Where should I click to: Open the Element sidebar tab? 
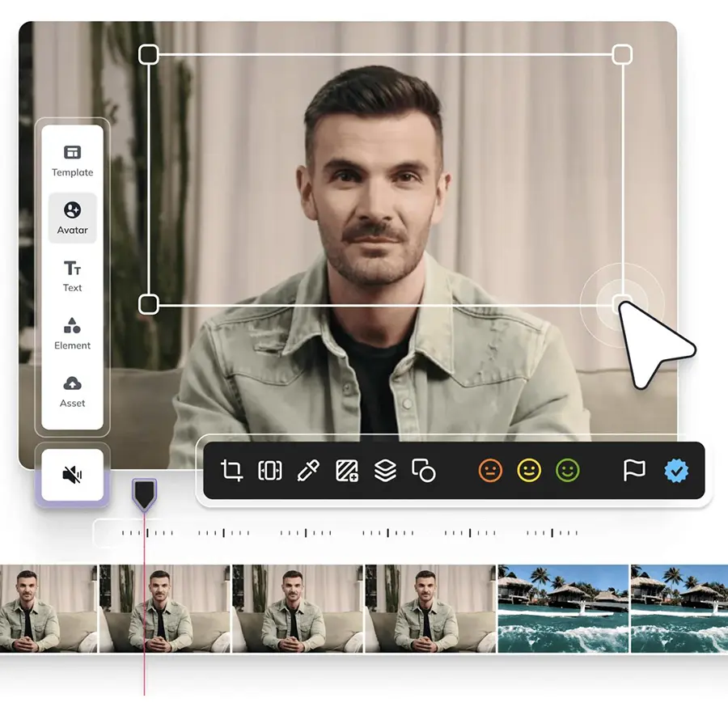click(x=73, y=333)
